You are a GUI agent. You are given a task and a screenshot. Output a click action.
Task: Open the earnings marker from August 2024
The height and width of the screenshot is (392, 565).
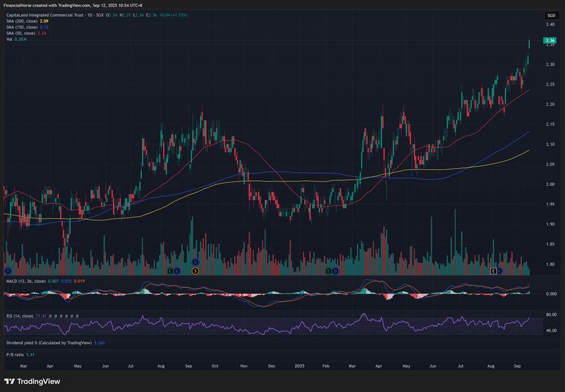pos(170,271)
